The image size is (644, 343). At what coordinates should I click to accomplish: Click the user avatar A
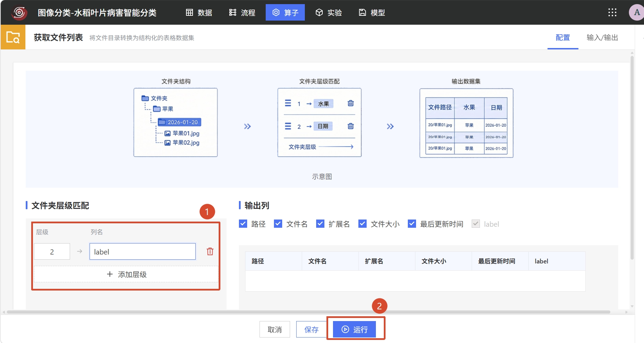coord(636,13)
